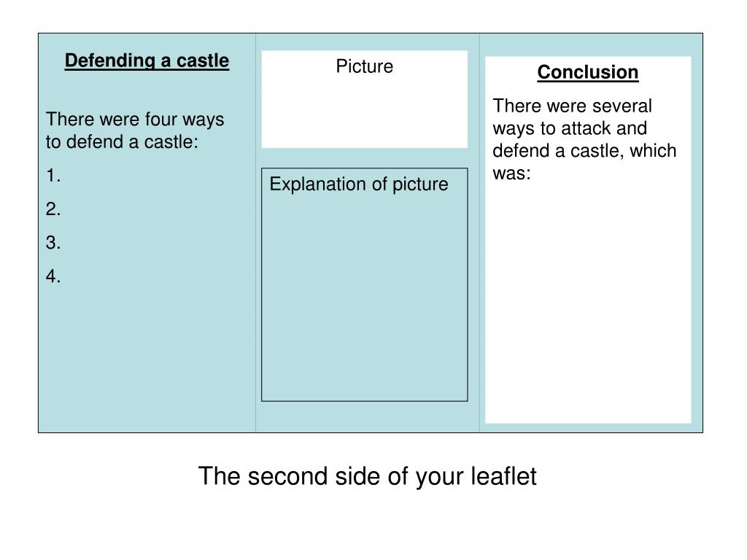
Task: Click list item number 1
Action: point(53,176)
